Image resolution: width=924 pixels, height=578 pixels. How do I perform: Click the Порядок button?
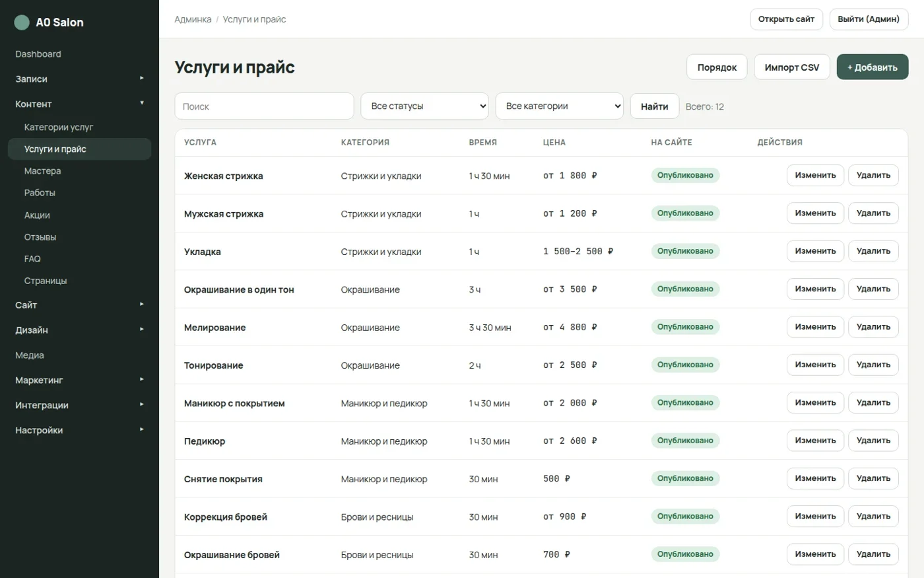click(x=717, y=67)
